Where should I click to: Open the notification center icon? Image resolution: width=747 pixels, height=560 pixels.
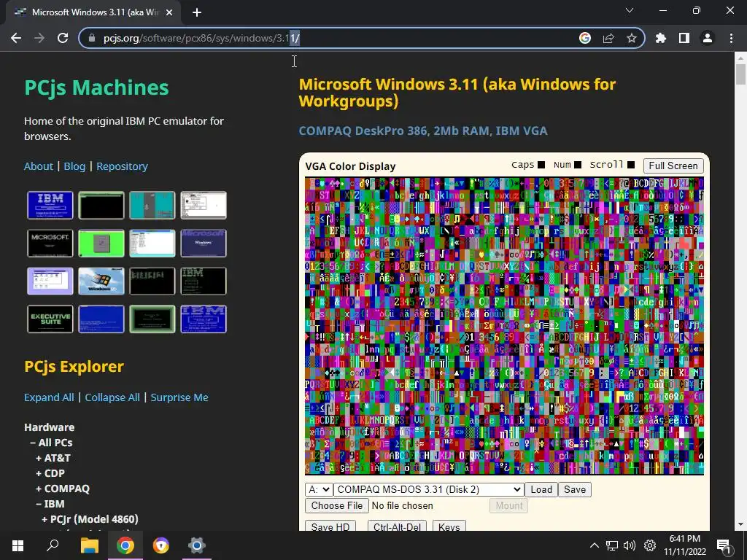(x=724, y=546)
